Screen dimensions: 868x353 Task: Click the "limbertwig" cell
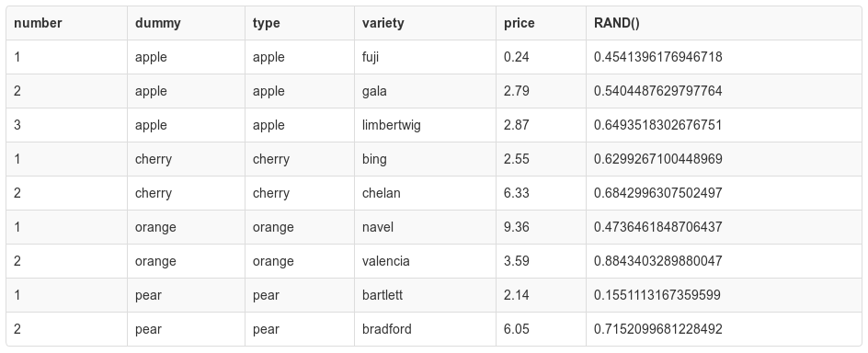[425, 125]
